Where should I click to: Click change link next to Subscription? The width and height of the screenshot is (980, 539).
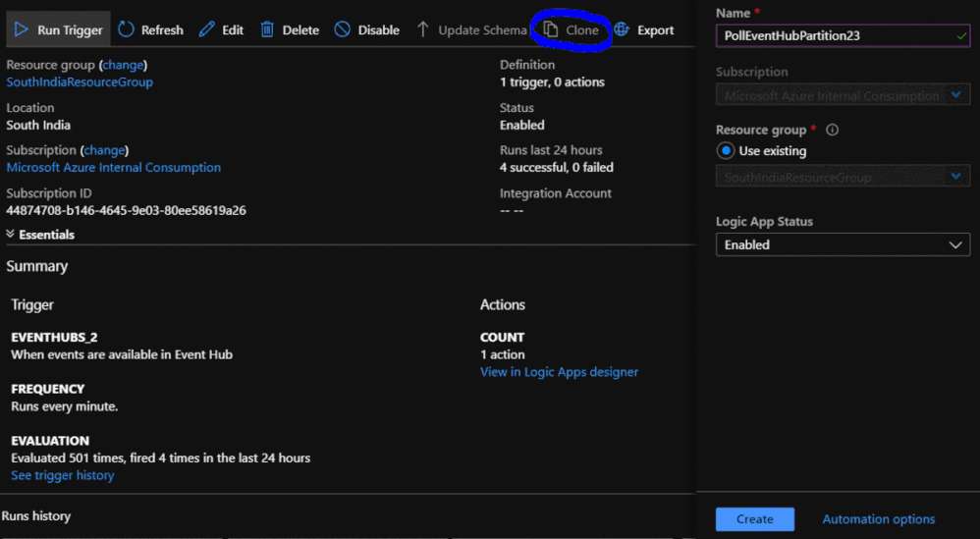pos(104,150)
